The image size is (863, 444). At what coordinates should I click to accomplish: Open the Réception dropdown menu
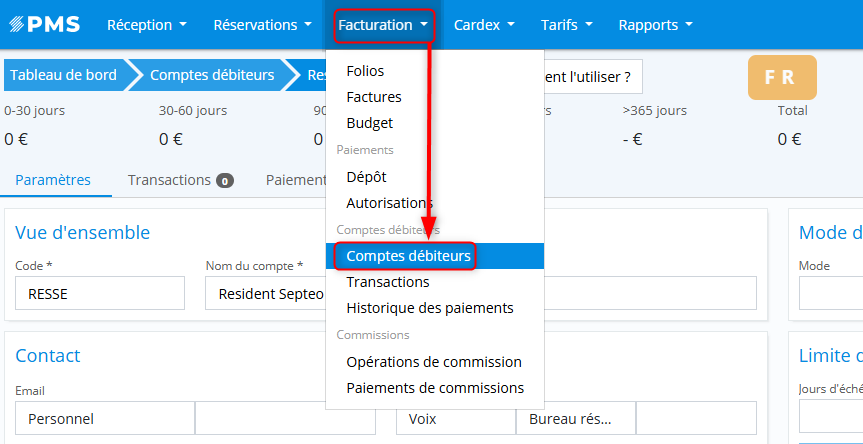(146, 24)
